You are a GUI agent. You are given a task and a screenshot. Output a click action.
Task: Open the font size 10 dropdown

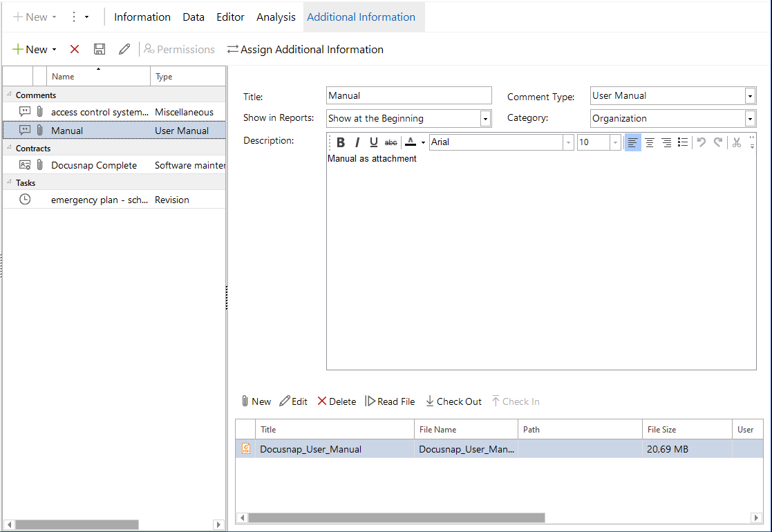coord(615,142)
